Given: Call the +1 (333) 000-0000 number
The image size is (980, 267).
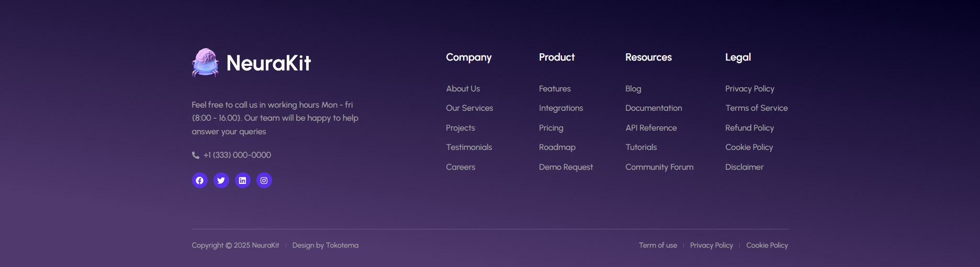Looking at the screenshot, I should [x=237, y=155].
